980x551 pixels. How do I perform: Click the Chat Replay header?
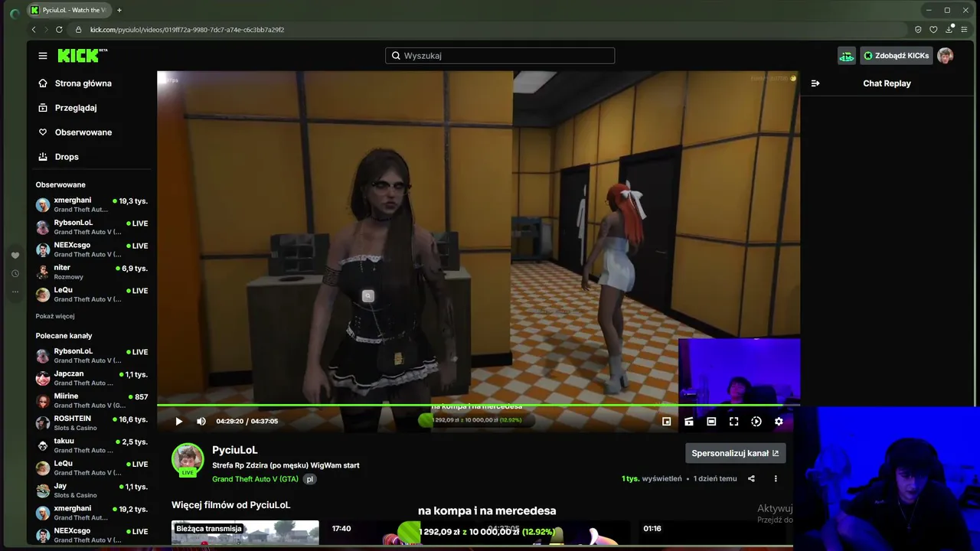click(x=887, y=83)
